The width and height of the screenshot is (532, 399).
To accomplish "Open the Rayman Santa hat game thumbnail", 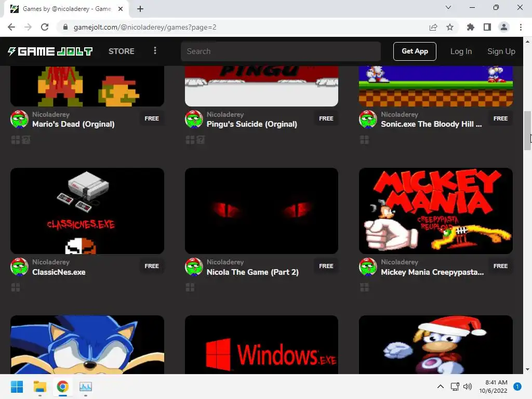I will tap(436, 345).
